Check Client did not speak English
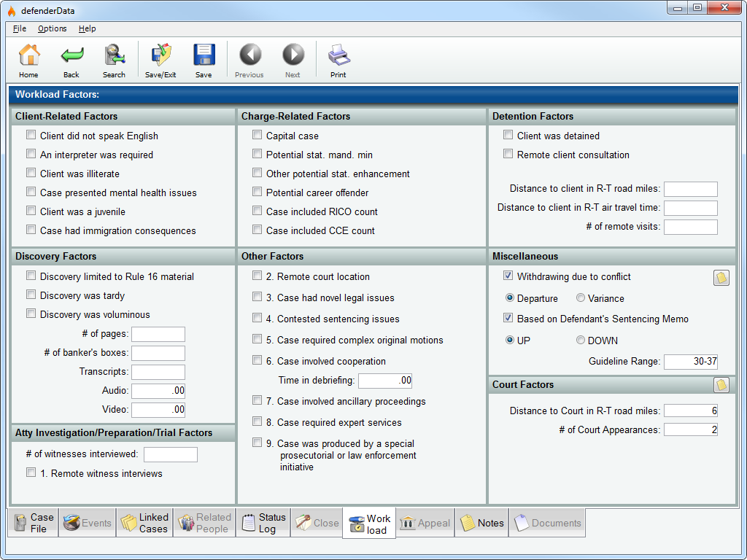 click(31, 135)
